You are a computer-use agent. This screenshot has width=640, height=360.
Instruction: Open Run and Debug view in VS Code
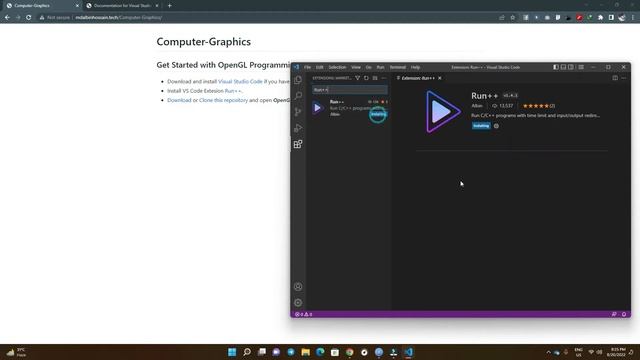pos(298,128)
